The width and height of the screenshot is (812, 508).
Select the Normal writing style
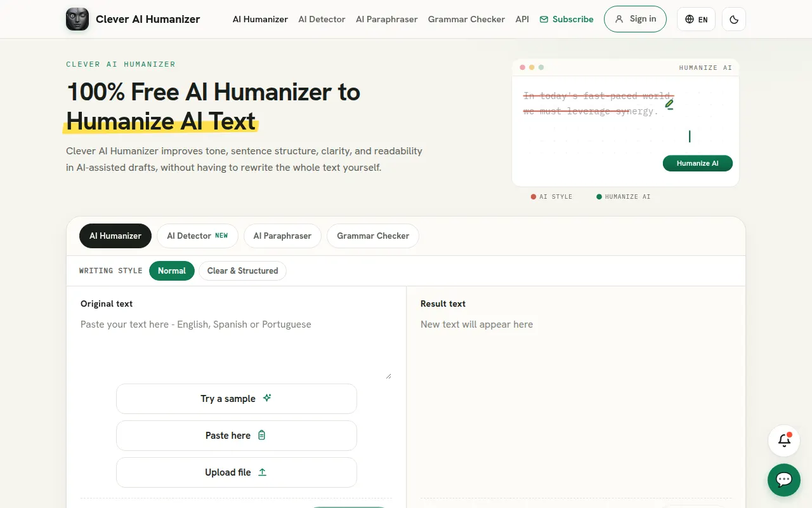tap(172, 271)
